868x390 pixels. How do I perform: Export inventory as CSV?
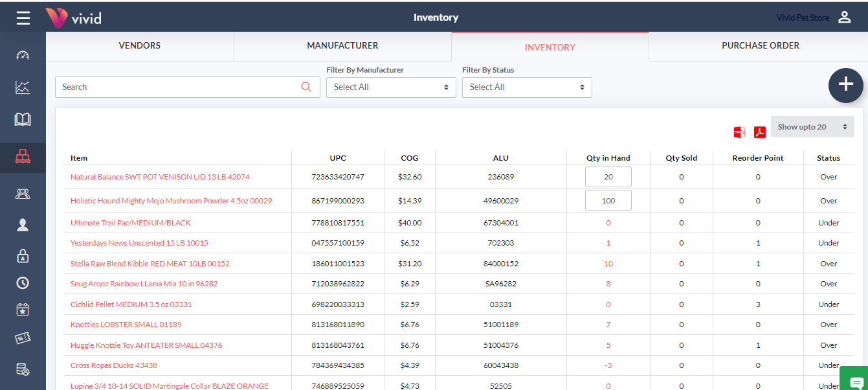click(x=739, y=132)
